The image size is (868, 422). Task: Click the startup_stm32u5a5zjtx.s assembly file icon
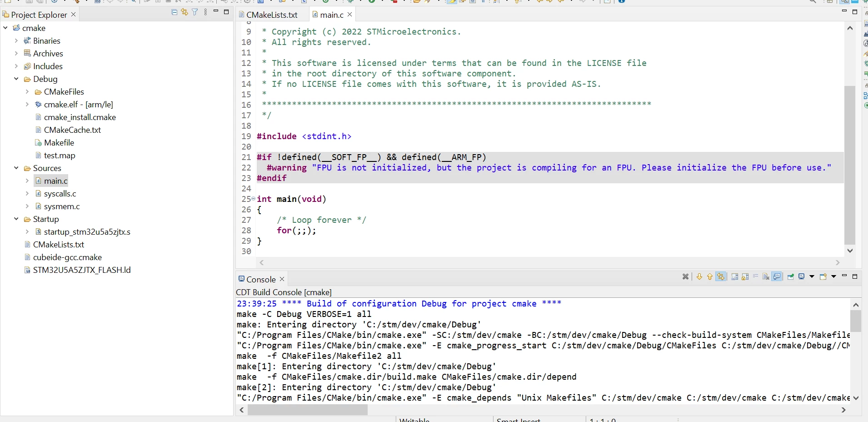click(x=38, y=231)
